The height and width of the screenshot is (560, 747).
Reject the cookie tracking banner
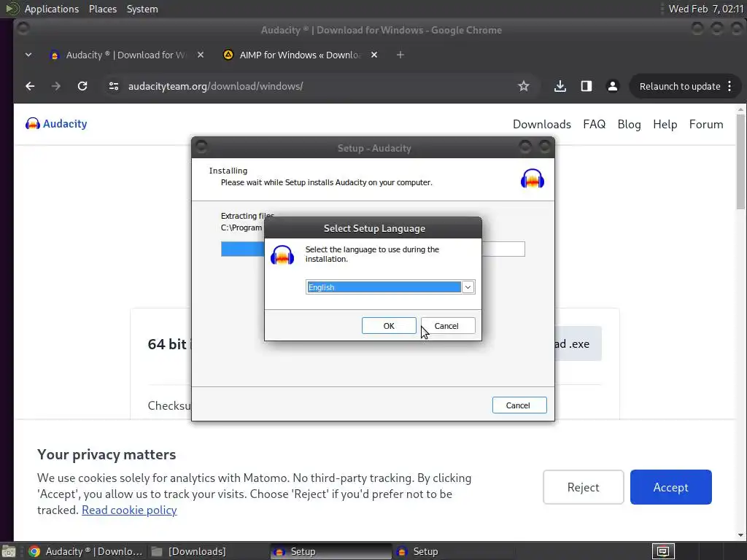tap(583, 487)
